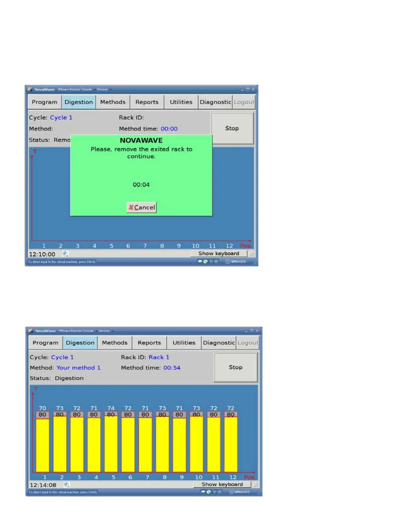Minimize the window showing the bar chart
411x532 pixels.
[x=246, y=331]
